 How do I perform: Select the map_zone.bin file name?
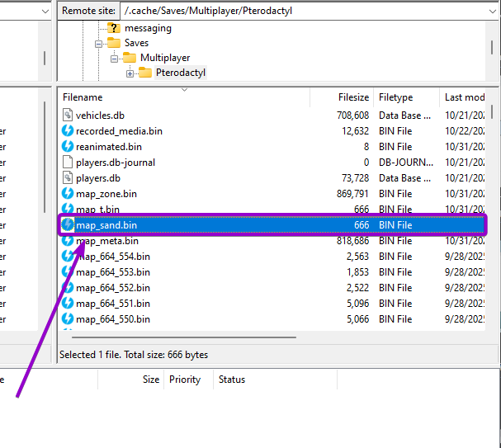click(x=106, y=194)
